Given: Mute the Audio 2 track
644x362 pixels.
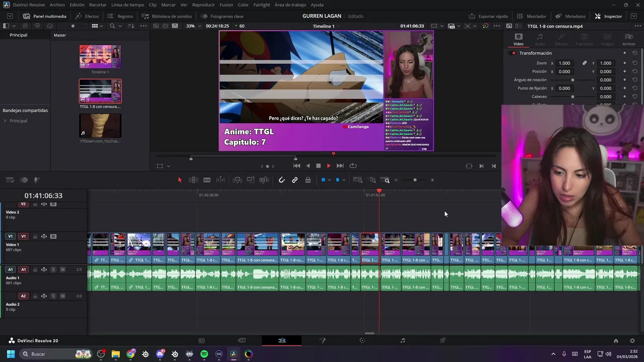Looking at the screenshot, I should point(63,296).
